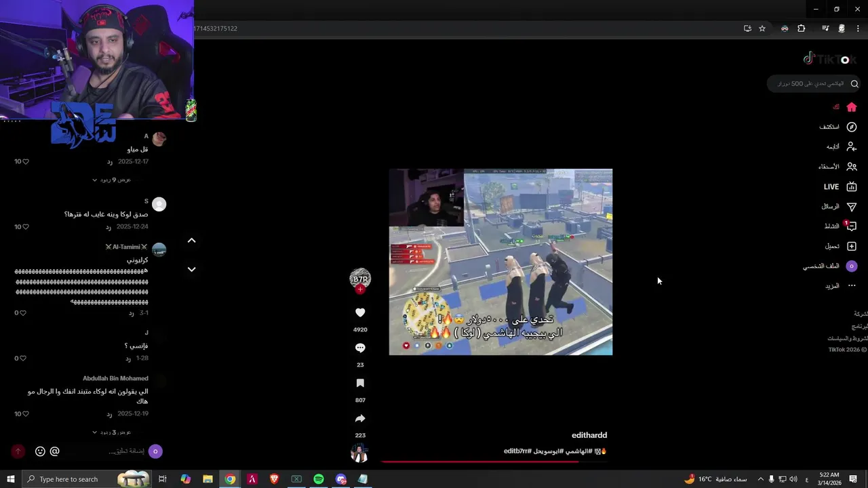Viewport: 868px width, 488px height.
Task: Go to previous video with up chevron
Action: 191,240
